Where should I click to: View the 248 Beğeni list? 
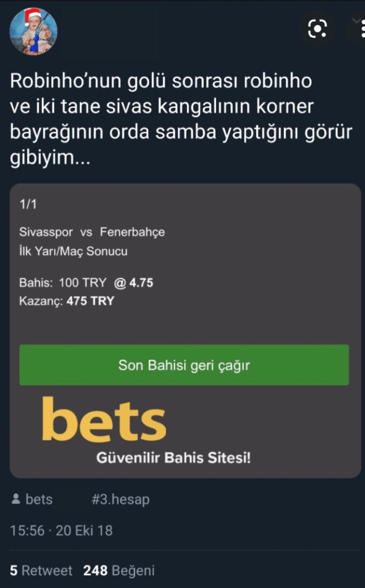(x=118, y=571)
